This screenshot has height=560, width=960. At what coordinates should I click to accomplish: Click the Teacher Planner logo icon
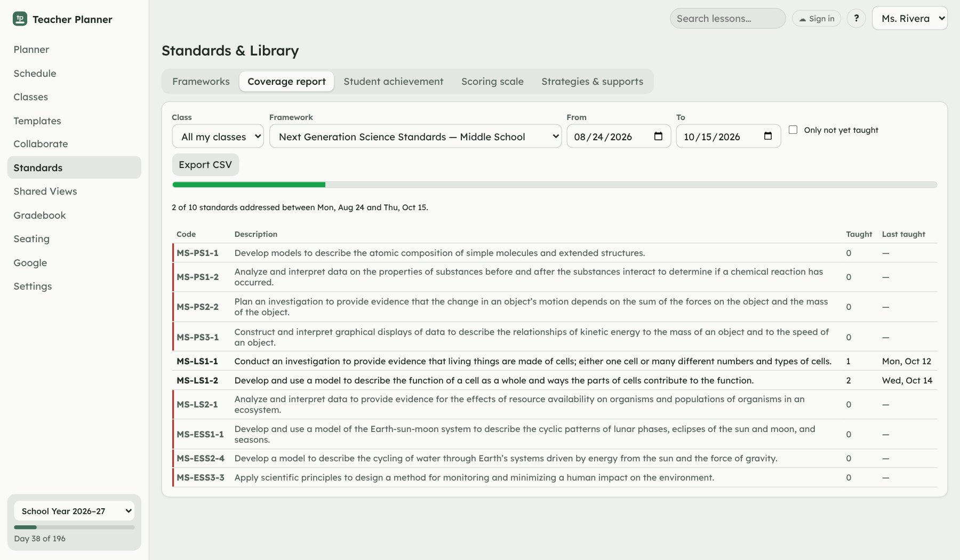coord(20,19)
